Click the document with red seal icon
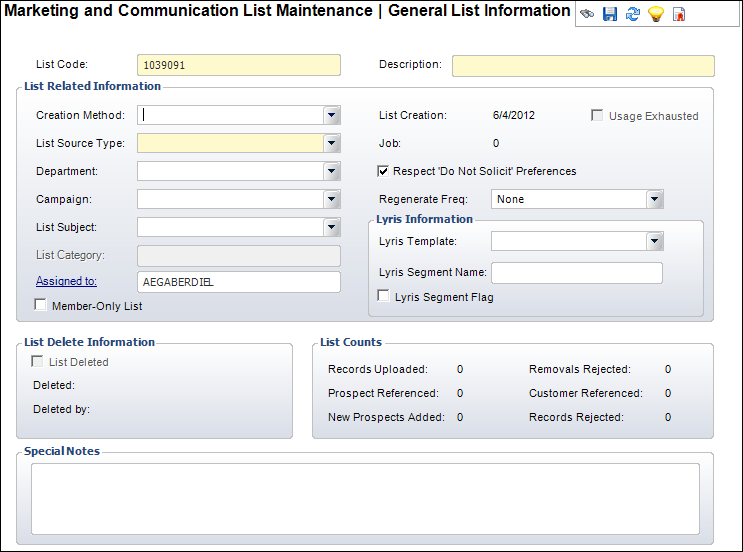The height and width of the screenshot is (552, 743). (679, 15)
